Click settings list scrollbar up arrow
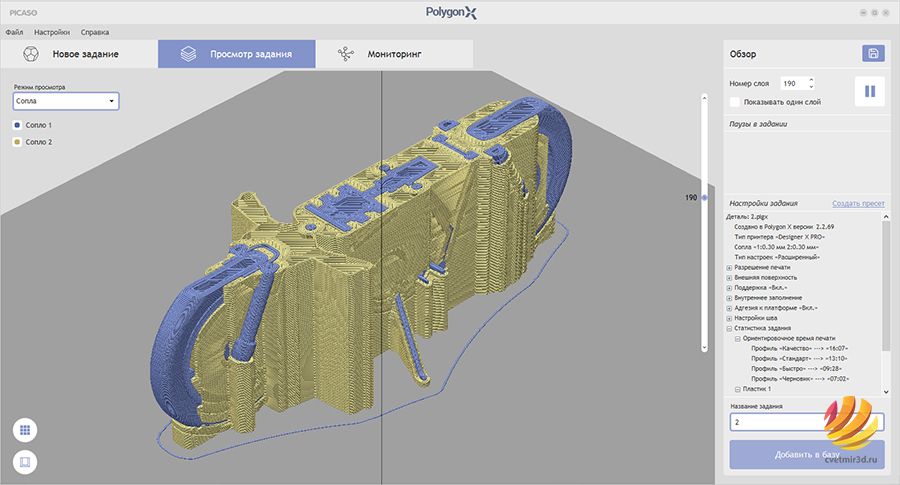Viewport: 900px width, 485px height. (x=886, y=217)
